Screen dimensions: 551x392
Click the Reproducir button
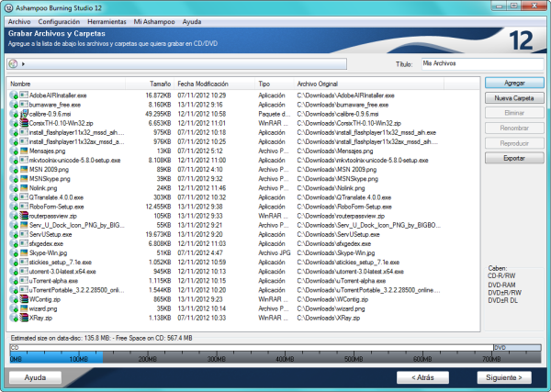514,143
